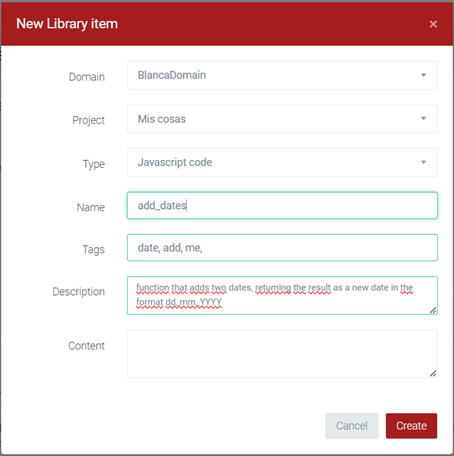Click the Create button

click(411, 426)
